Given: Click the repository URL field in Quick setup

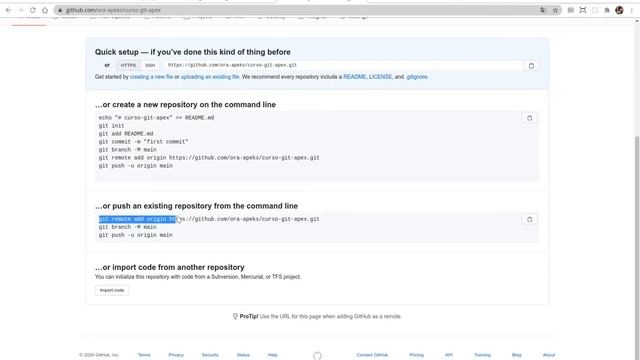Looking at the screenshot, I should 343,65.
